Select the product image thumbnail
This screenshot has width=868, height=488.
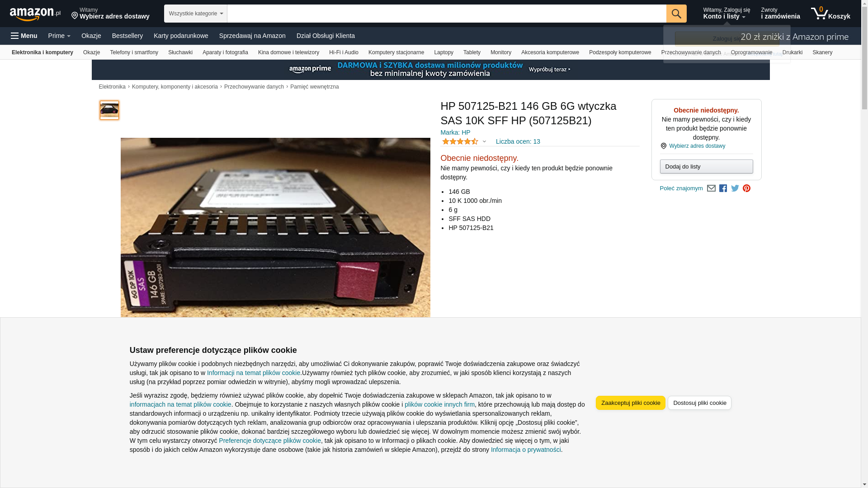pyautogui.click(x=109, y=110)
